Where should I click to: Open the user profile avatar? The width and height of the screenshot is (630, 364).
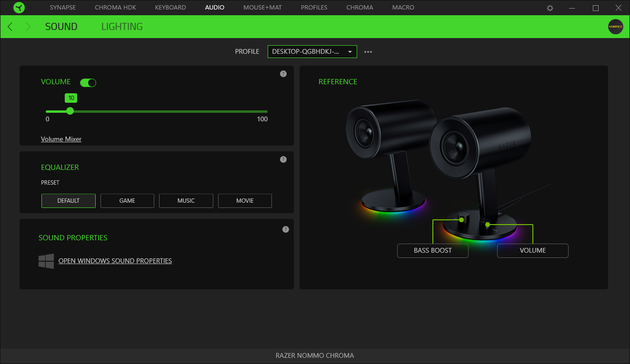coord(615,27)
